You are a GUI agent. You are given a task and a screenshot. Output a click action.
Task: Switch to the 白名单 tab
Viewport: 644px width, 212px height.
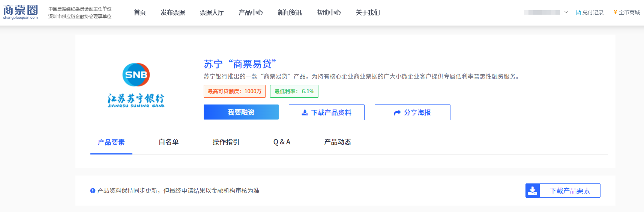pyautogui.click(x=169, y=142)
